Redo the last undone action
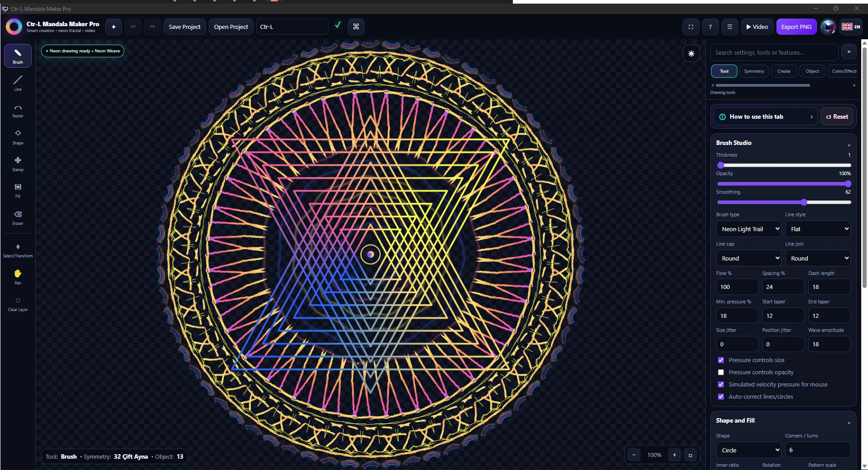868x470 pixels. point(152,27)
